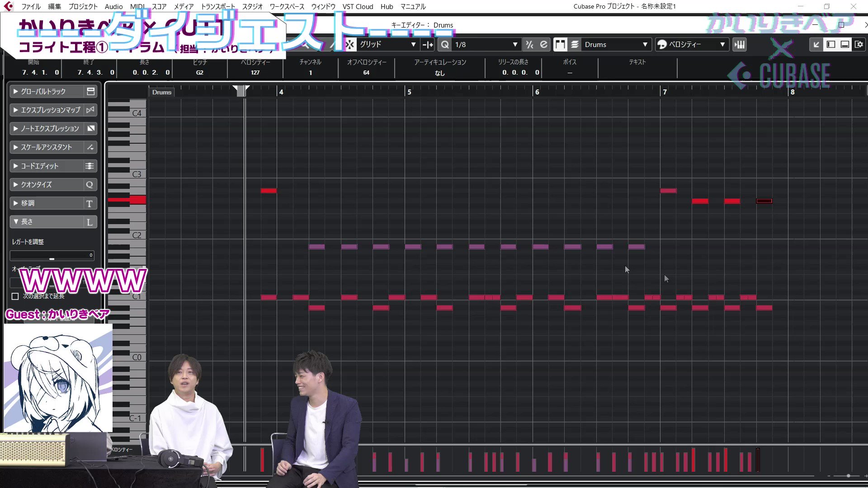Click the アーティキュレーション value なし

point(440,73)
